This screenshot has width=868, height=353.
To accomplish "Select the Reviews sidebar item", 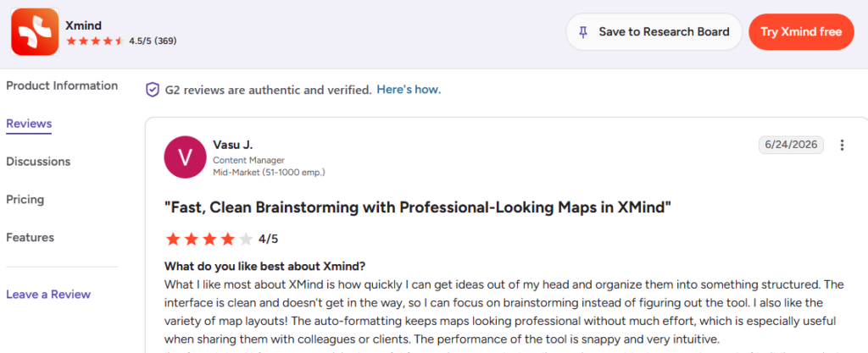I will pos(29,124).
